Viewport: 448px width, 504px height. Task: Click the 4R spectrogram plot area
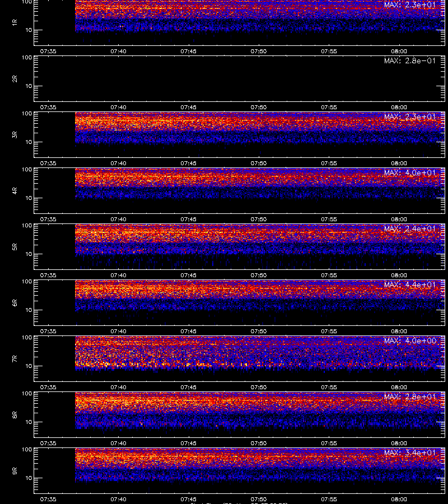(240, 190)
